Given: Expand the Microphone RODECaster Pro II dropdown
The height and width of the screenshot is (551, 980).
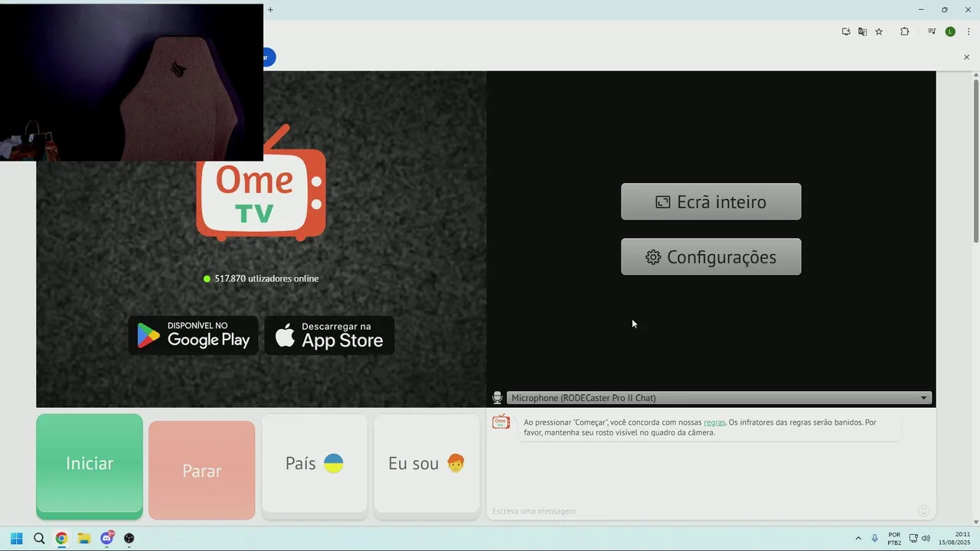Looking at the screenshot, I should pyautogui.click(x=719, y=398).
